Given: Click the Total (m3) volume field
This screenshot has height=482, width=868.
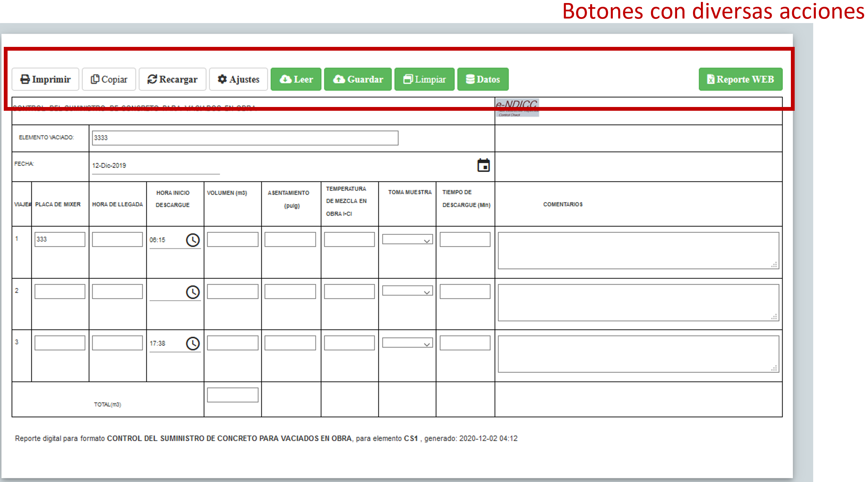Looking at the screenshot, I should tap(232, 395).
